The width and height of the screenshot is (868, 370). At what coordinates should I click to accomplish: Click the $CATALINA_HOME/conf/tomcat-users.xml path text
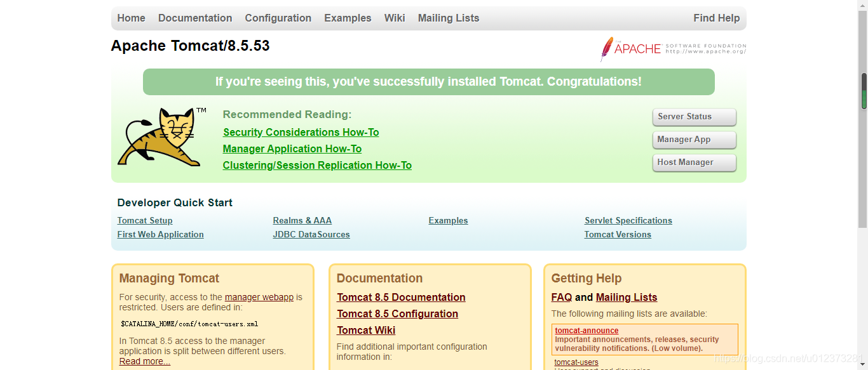point(189,324)
